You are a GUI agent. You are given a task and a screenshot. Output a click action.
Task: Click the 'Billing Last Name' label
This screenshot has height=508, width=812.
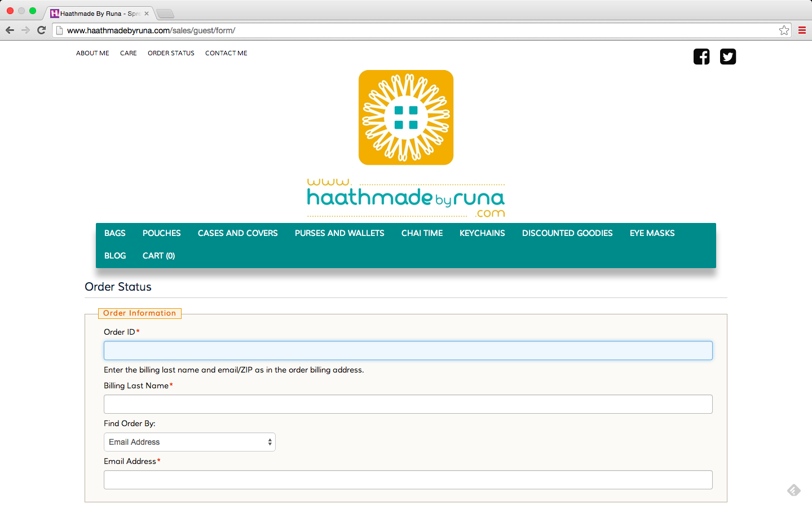[x=136, y=386]
